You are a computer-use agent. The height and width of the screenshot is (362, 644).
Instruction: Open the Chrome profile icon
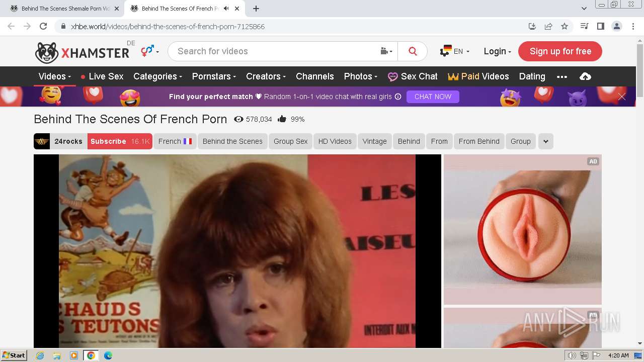616,26
